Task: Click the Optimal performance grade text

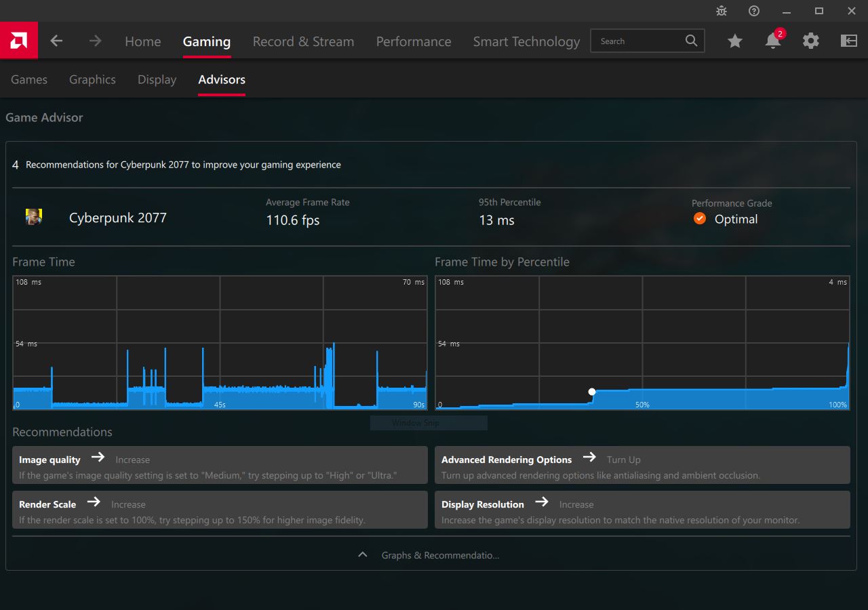Action: (x=736, y=219)
